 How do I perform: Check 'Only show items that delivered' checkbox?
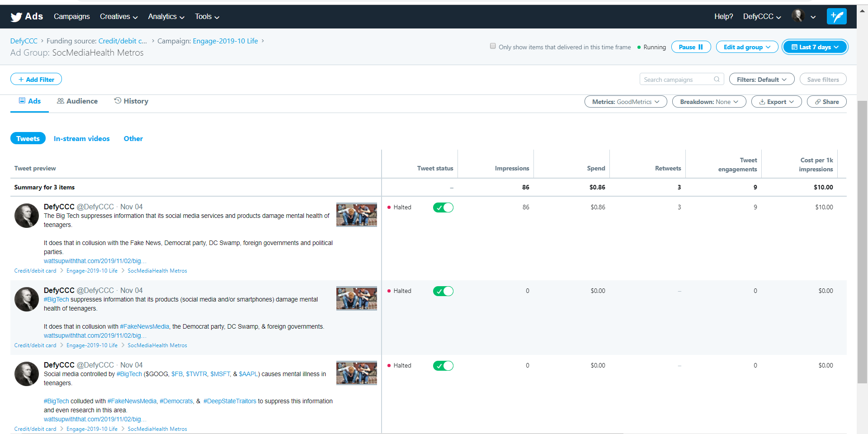pyautogui.click(x=493, y=46)
